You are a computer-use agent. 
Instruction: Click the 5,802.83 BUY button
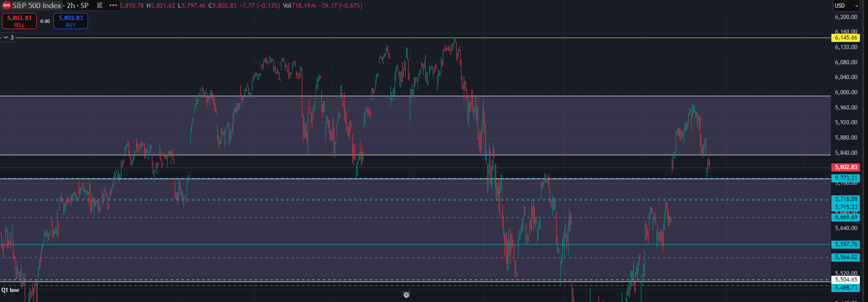click(x=70, y=21)
